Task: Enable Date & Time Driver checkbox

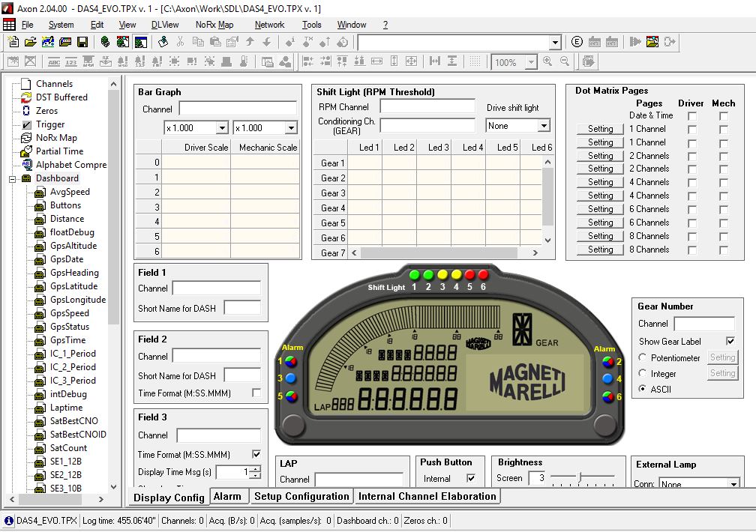Action: [x=692, y=116]
